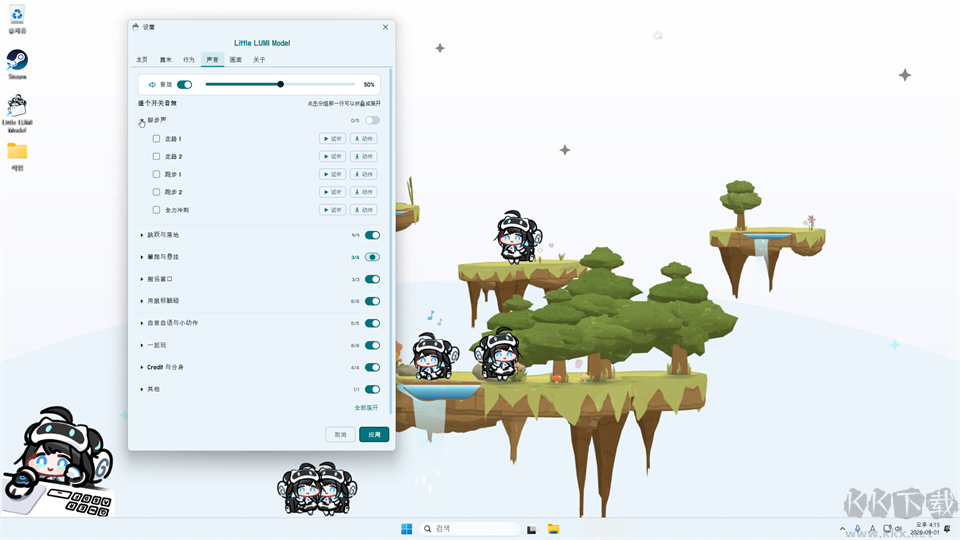Preview 走路 1 with 试听 button

(x=332, y=139)
